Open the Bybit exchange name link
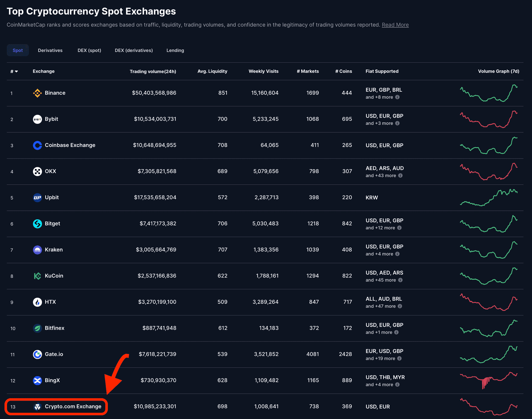The width and height of the screenshot is (532, 419). pyautogui.click(x=51, y=119)
